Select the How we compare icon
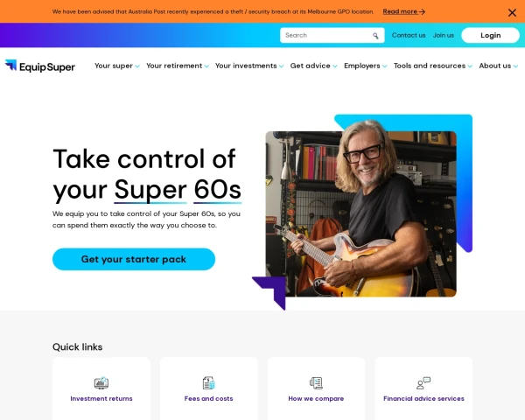Image resolution: width=525 pixels, height=420 pixels. tap(316, 383)
